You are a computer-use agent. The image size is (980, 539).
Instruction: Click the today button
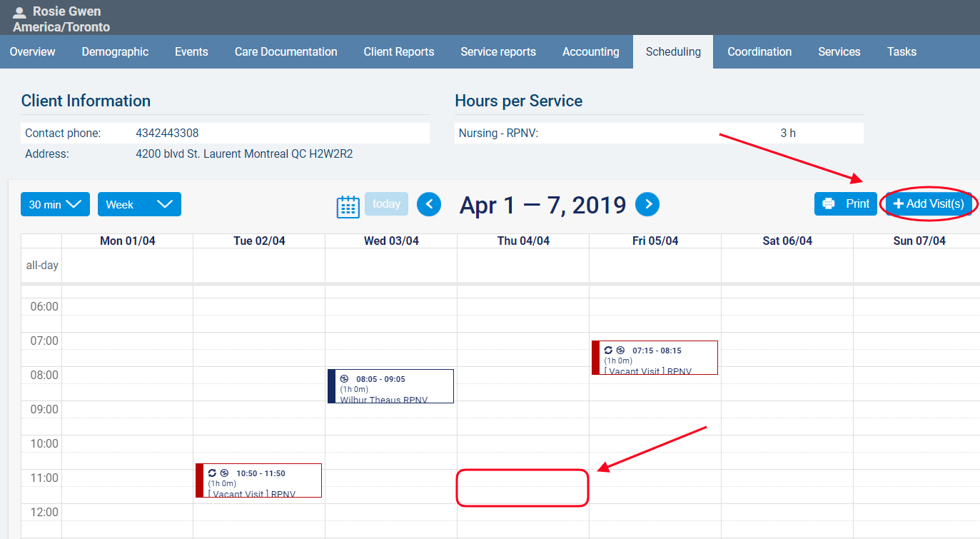point(386,204)
